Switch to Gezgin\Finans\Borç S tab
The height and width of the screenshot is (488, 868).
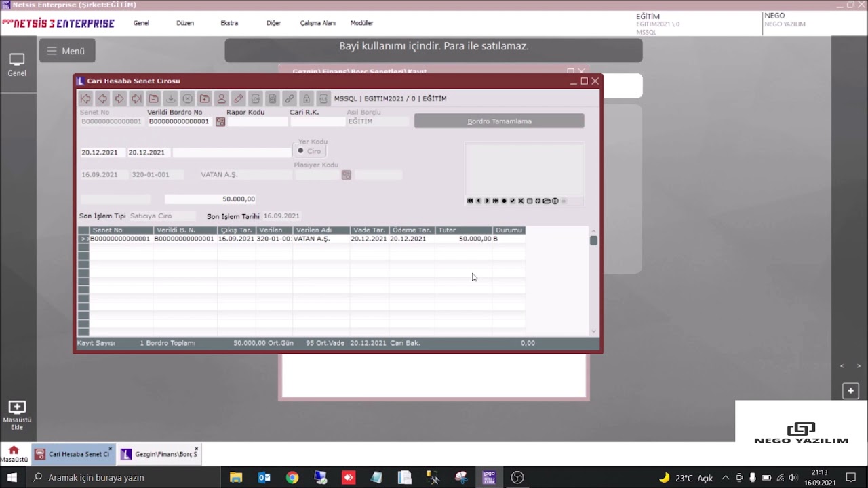tap(159, 454)
